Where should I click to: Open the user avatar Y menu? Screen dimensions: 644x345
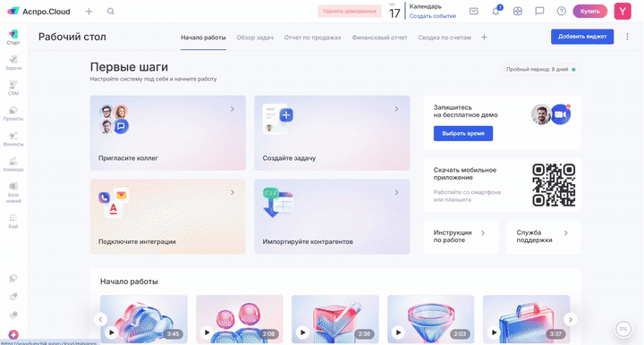click(623, 12)
